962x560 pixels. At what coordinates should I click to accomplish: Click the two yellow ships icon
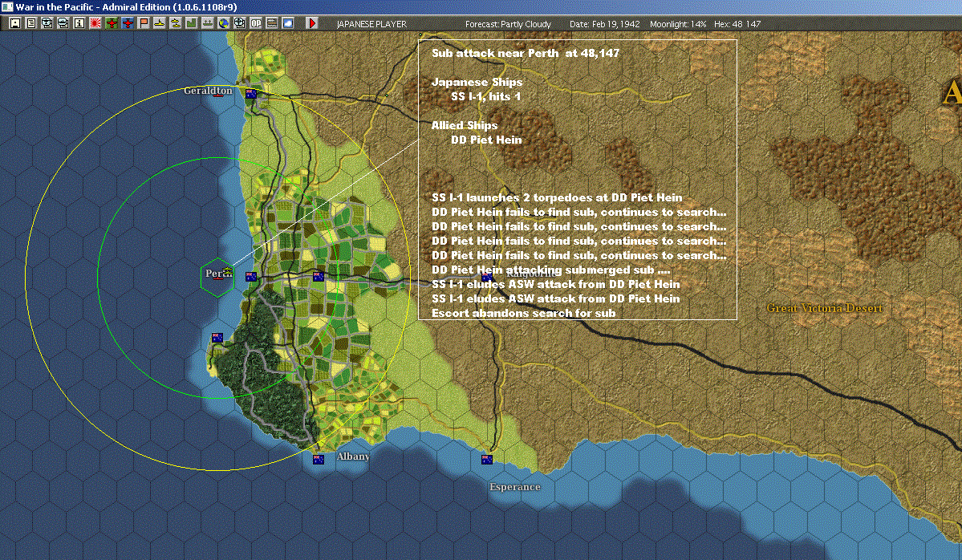(x=176, y=23)
